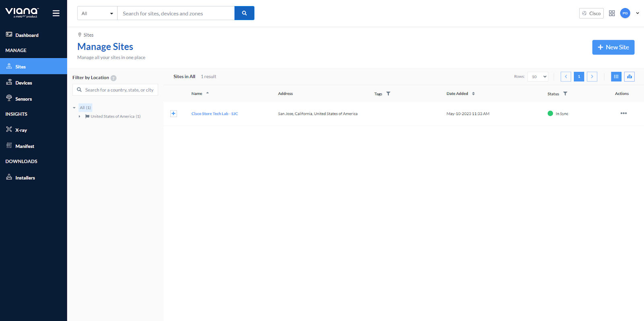Open X-ray insights page
Image resolution: width=644 pixels, height=321 pixels.
(21, 130)
